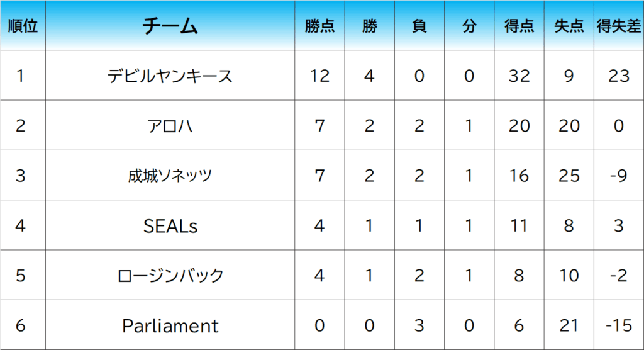644x350 pixels.
Task: Select the 勝点 header cell
Action: (319, 26)
